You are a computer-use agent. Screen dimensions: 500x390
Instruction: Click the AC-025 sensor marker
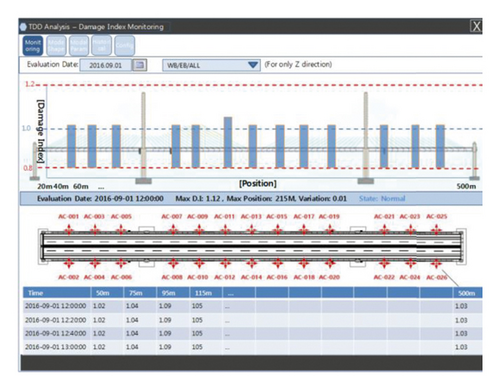[436, 230]
